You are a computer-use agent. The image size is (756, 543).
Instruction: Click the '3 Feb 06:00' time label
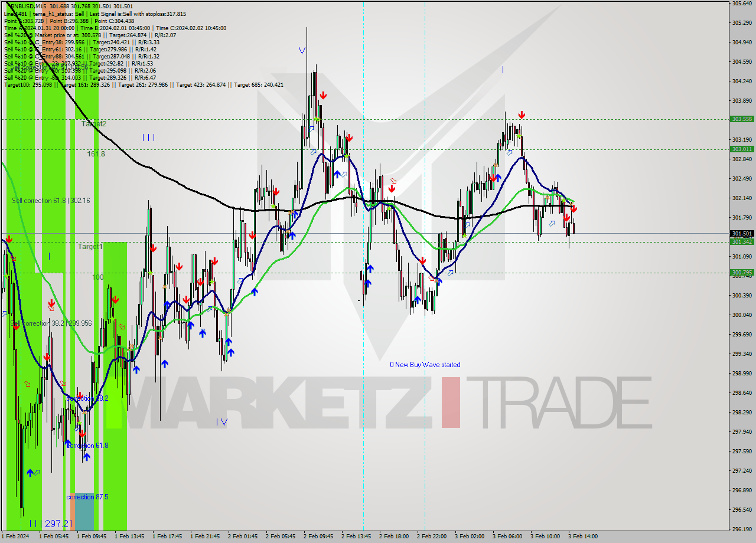pyautogui.click(x=507, y=537)
